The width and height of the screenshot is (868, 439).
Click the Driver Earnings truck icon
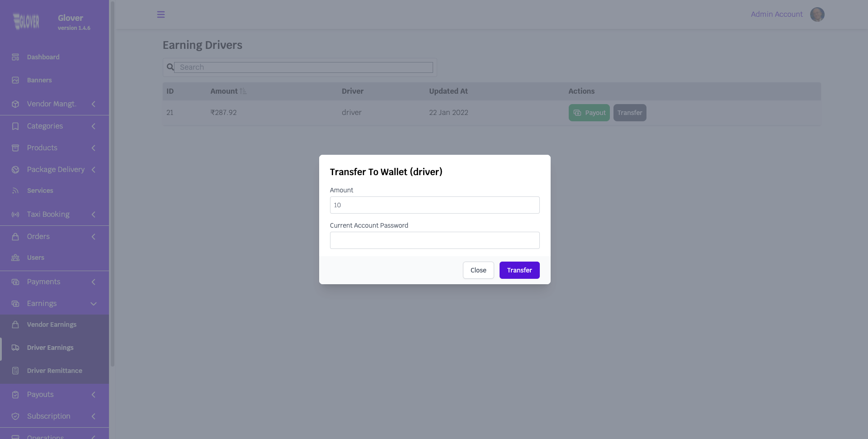15,348
